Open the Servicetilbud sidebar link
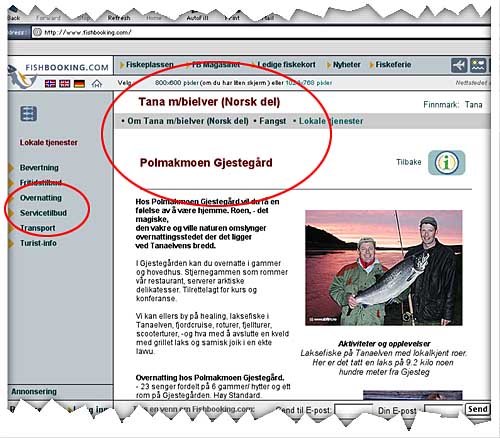The width and height of the screenshot is (500, 438). pos(43,213)
